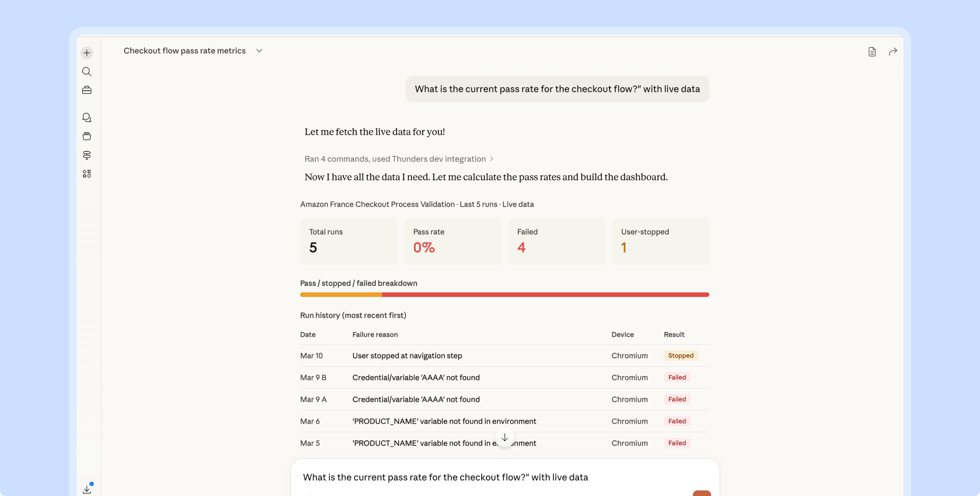The width and height of the screenshot is (980, 496).
Task: Open chats via speech bubble icon
Action: click(87, 117)
